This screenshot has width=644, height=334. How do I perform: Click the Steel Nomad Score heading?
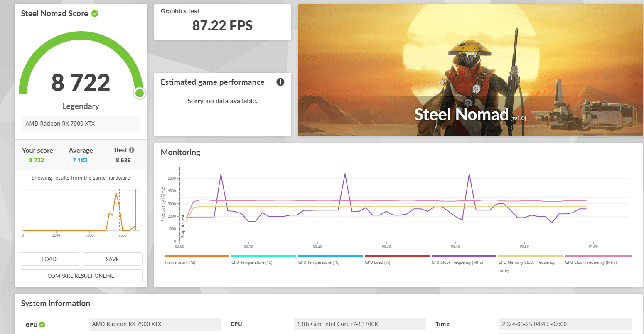pyautogui.click(x=54, y=13)
